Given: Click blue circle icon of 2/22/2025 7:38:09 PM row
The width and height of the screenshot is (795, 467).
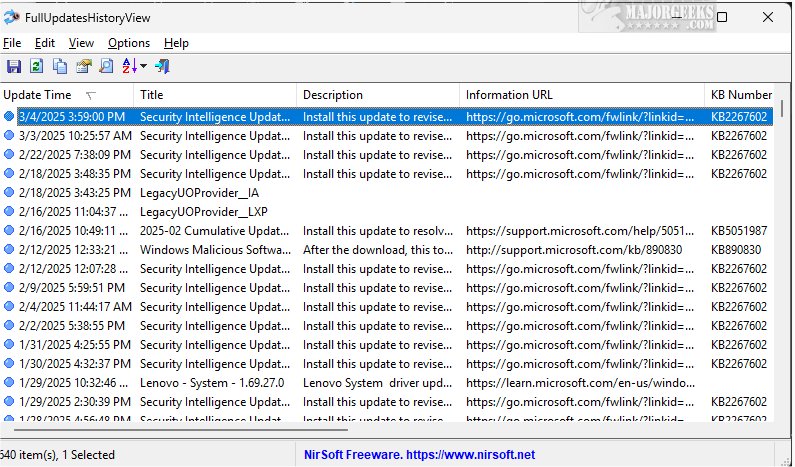Looking at the screenshot, I should pos(9,154).
